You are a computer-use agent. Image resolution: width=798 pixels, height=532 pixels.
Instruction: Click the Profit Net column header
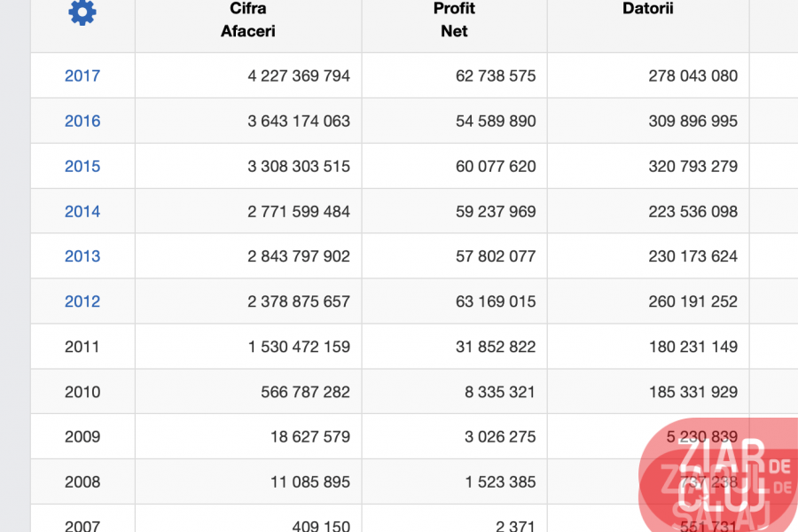(454, 20)
